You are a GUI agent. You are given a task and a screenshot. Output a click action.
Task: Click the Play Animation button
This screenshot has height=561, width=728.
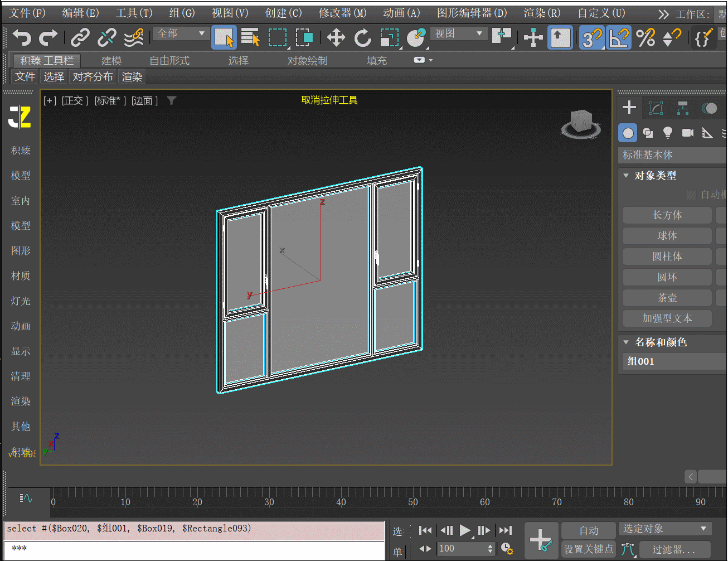[x=465, y=530]
